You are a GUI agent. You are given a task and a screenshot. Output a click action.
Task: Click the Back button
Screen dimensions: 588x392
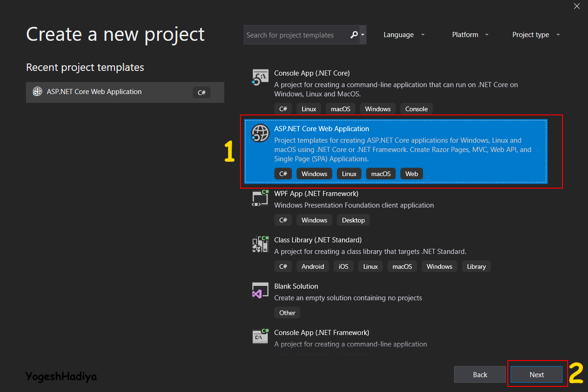[x=480, y=374]
